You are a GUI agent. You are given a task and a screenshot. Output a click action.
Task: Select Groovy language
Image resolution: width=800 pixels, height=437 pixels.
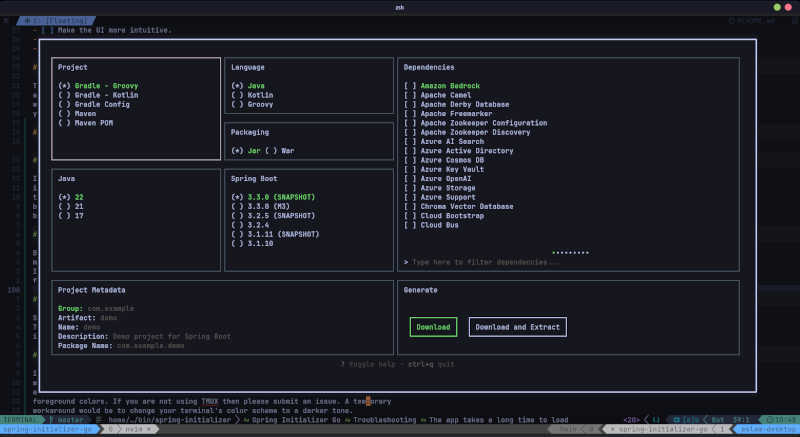tap(252, 105)
